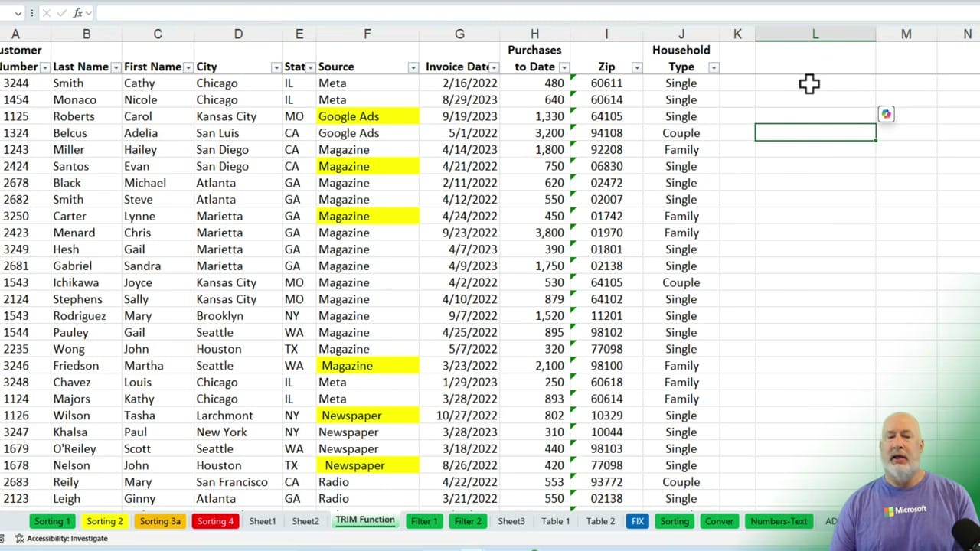This screenshot has width=980, height=551.
Task: Open the Name Box dropdown arrow
Action: point(18,13)
